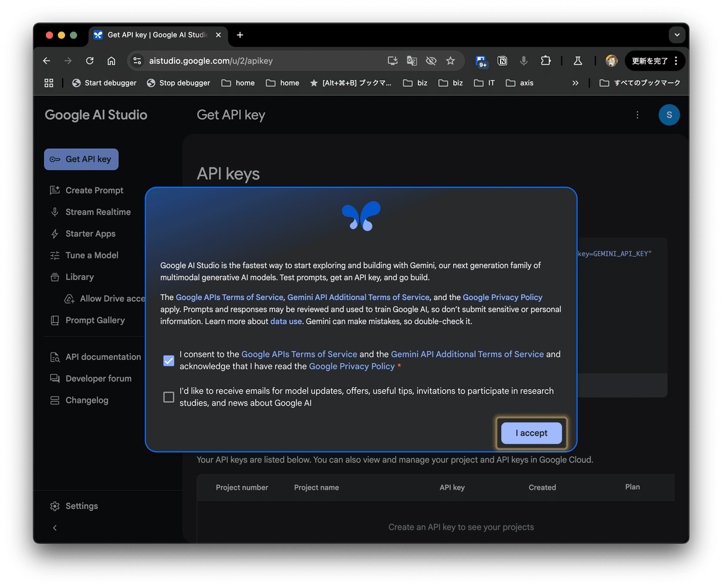Click the Chrome back arrow
The height and width of the screenshot is (588, 723).
pyautogui.click(x=47, y=61)
